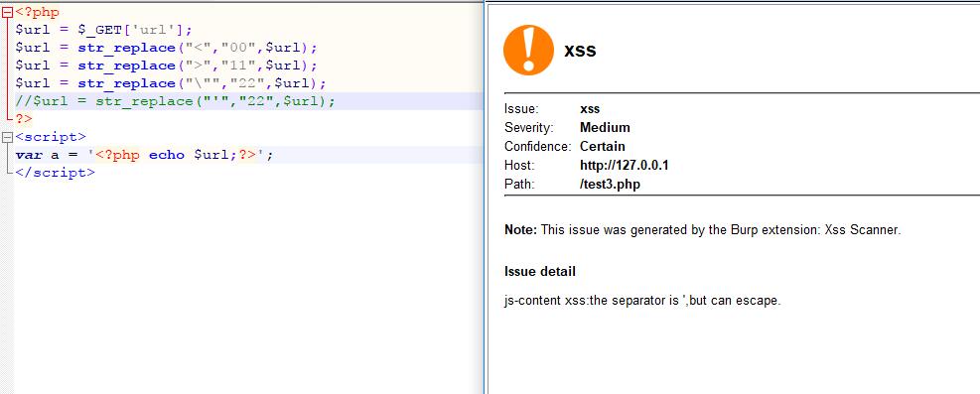The height and width of the screenshot is (394, 980).
Task: Select the Certain confidence value
Action: 603,147
